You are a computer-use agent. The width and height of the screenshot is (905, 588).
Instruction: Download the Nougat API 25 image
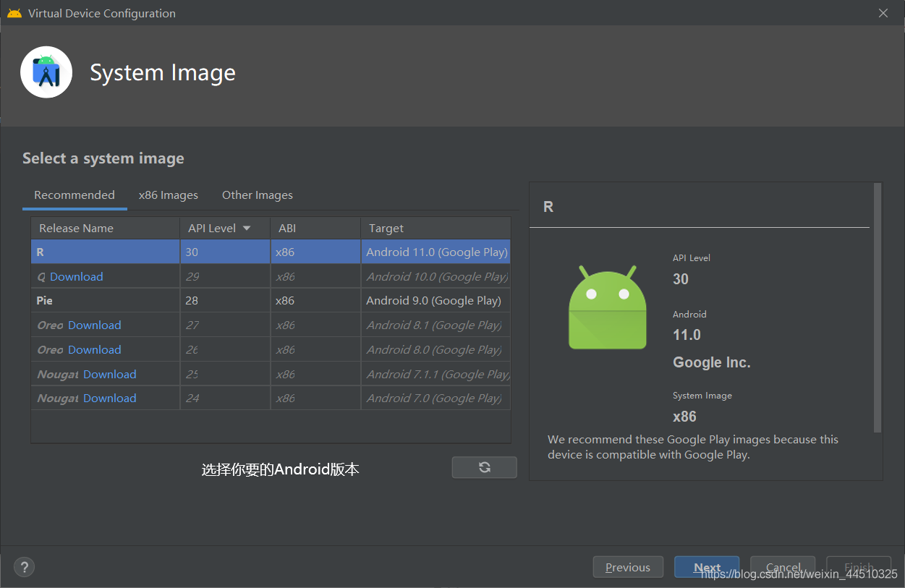[110, 375]
